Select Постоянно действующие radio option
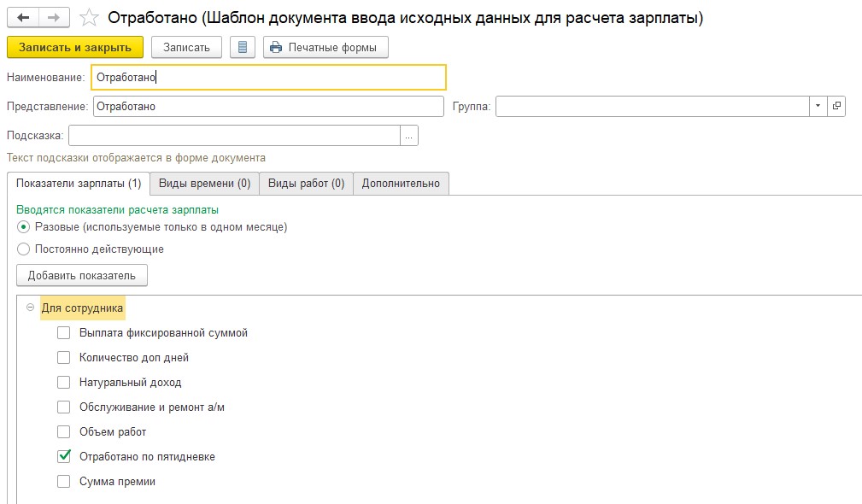 point(23,249)
